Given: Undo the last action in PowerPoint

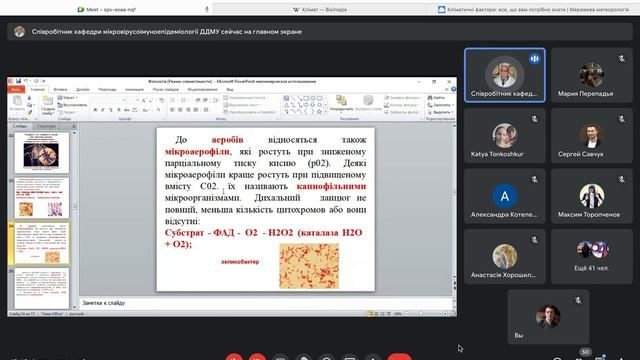Looking at the screenshot, I should pos(25,81).
